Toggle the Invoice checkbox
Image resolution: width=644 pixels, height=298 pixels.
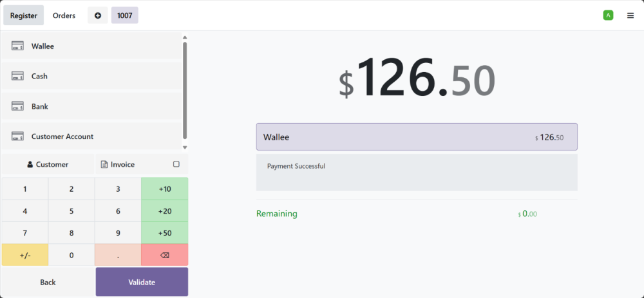click(x=176, y=164)
